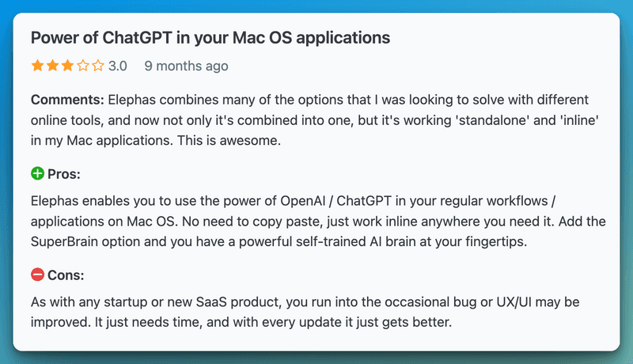Click the second filled orange star
Image resolution: width=633 pixels, height=364 pixels.
coord(52,66)
